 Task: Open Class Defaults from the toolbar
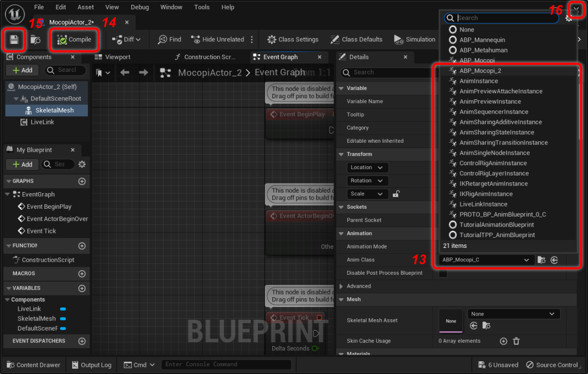[x=356, y=40]
